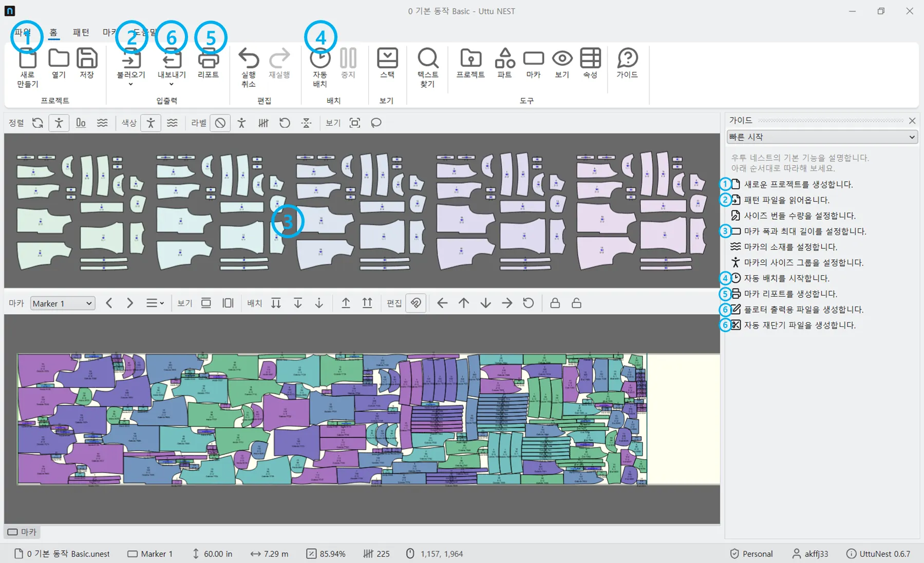Click guide step 새로운 프로젝트를 생성합니다

tap(798, 184)
